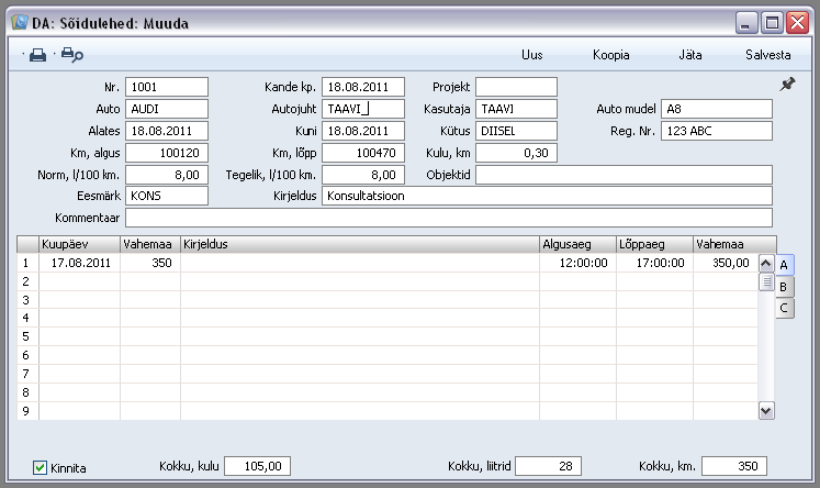Select the 12:00:00 start time cell

[x=578, y=263]
